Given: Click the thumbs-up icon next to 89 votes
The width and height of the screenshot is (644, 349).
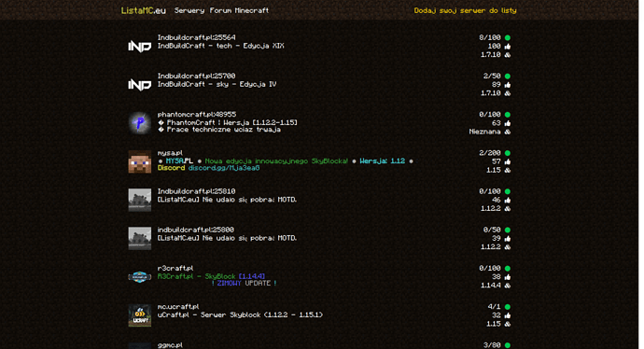Looking at the screenshot, I should 508,85.
